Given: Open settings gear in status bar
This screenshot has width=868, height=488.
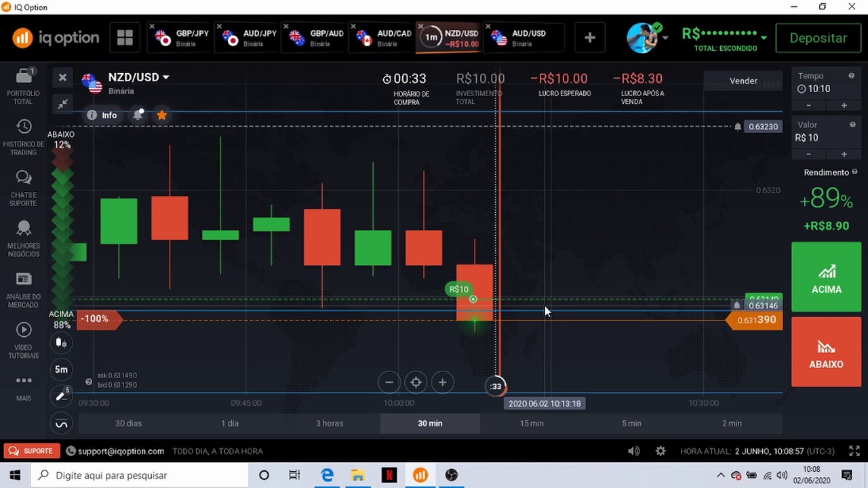Looking at the screenshot, I should coord(660,451).
